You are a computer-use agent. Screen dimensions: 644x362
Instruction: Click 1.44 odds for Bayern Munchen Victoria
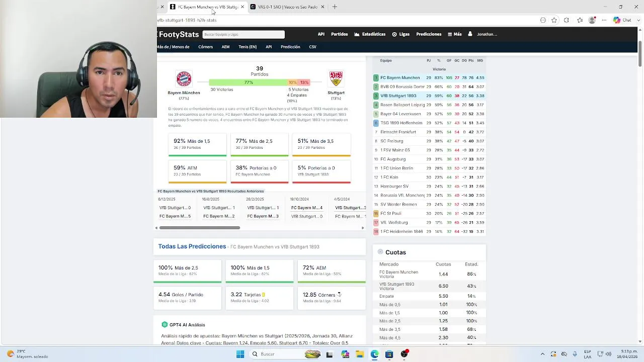point(443,275)
